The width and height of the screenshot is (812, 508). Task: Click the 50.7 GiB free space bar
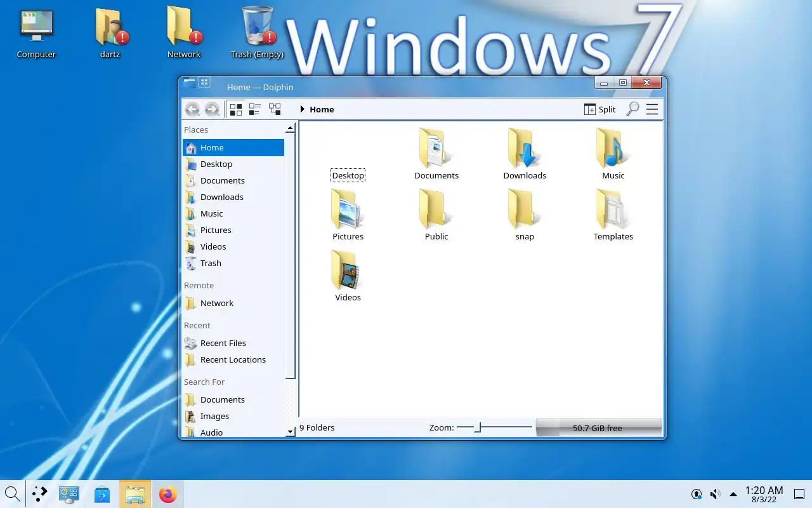[598, 427]
